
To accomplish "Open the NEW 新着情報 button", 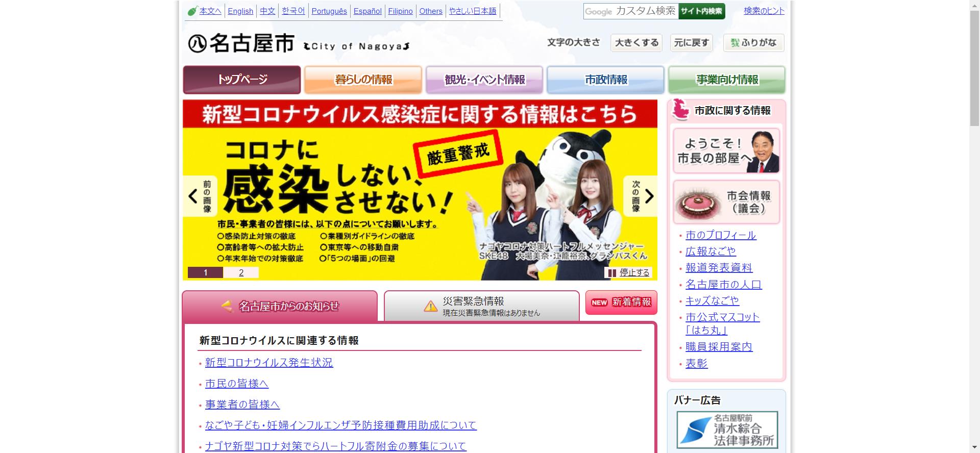I will pos(621,303).
